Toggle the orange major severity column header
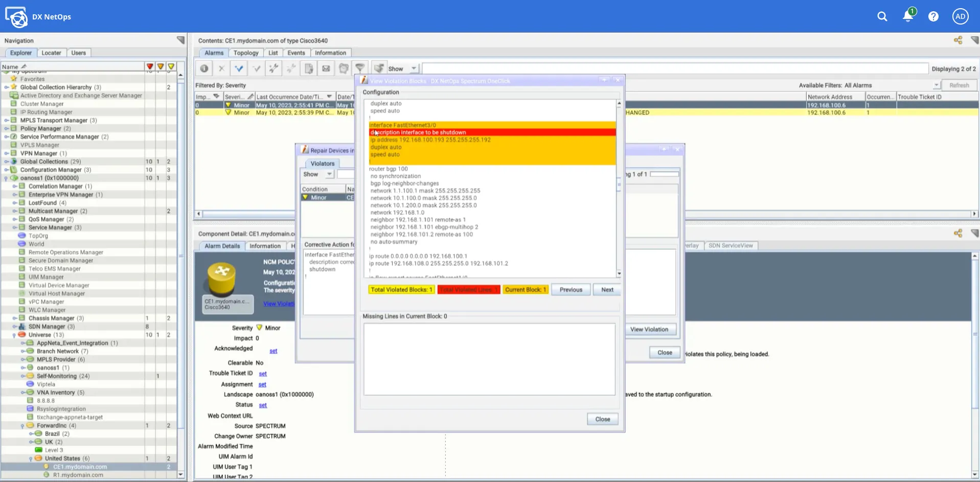 point(161,66)
